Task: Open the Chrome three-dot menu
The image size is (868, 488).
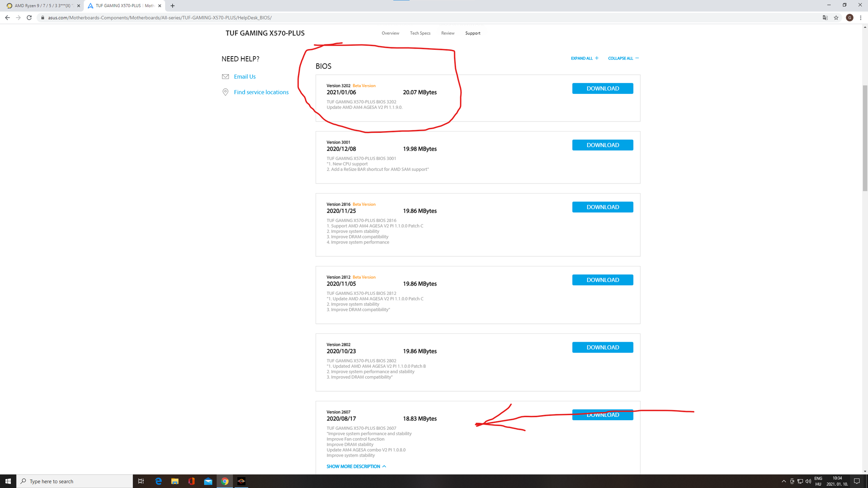Action: pos(861,18)
